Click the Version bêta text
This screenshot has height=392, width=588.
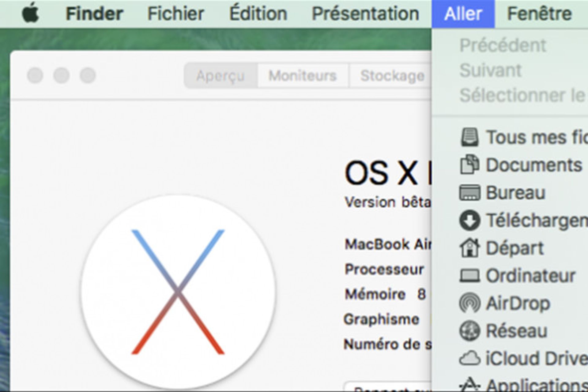[x=388, y=202]
